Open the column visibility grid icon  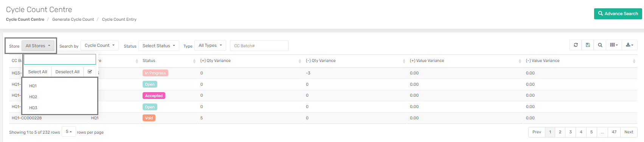click(614, 45)
